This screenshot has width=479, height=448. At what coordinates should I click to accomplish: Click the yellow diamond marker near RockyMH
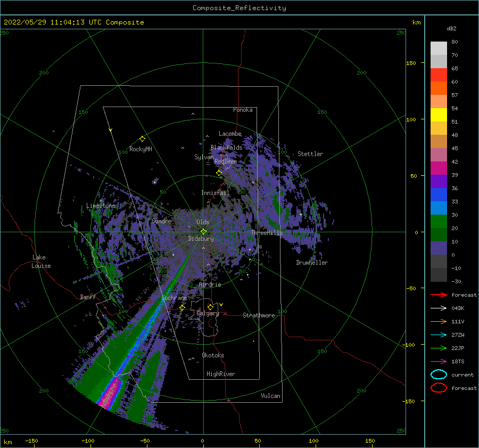click(142, 139)
